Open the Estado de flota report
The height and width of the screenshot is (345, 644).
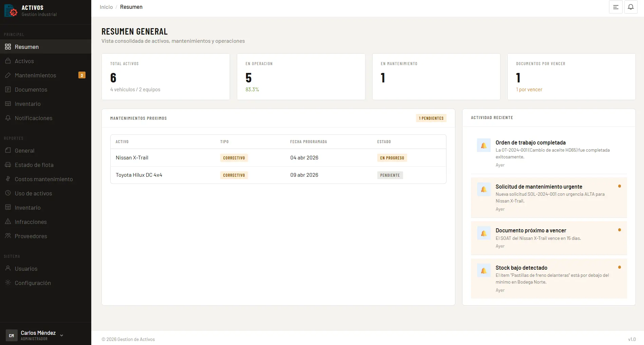point(33,165)
